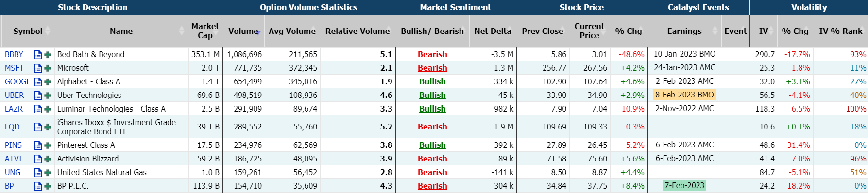Add UBER using the green plus icon
The image size is (868, 193).
coord(48,96)
